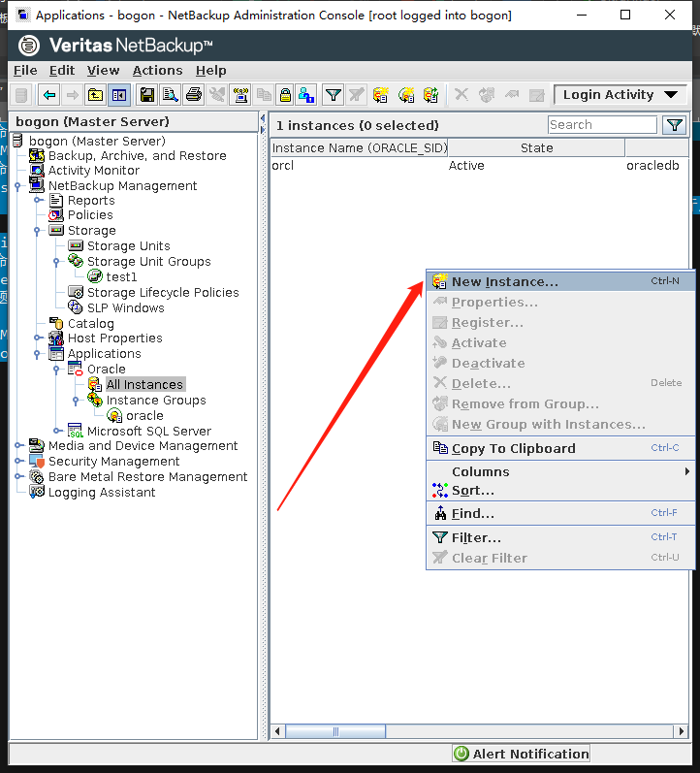Open the View menu
Screen dimensions: 700x773
tap(103, 71)
